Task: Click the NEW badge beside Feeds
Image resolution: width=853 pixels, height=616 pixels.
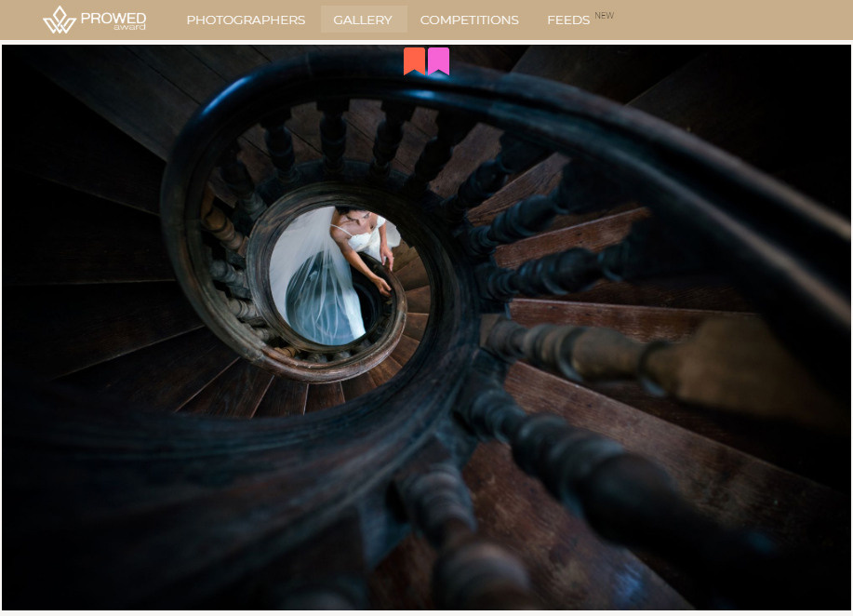Action: point(605,16)
